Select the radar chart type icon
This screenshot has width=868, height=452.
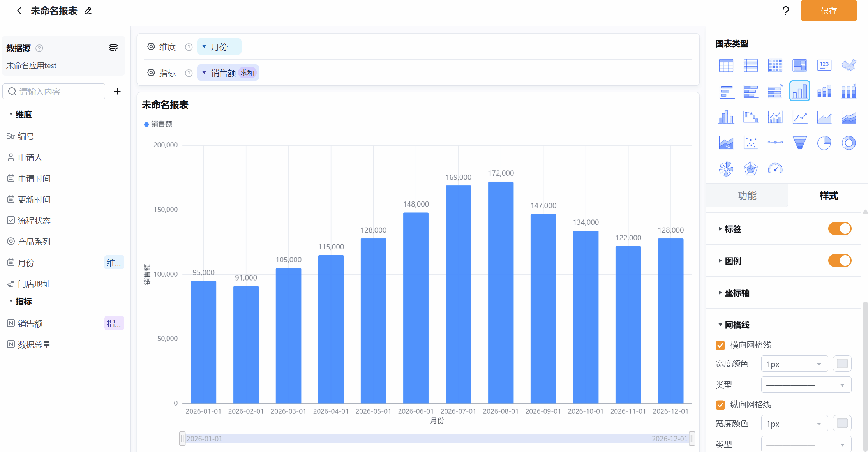pos(750,169)
